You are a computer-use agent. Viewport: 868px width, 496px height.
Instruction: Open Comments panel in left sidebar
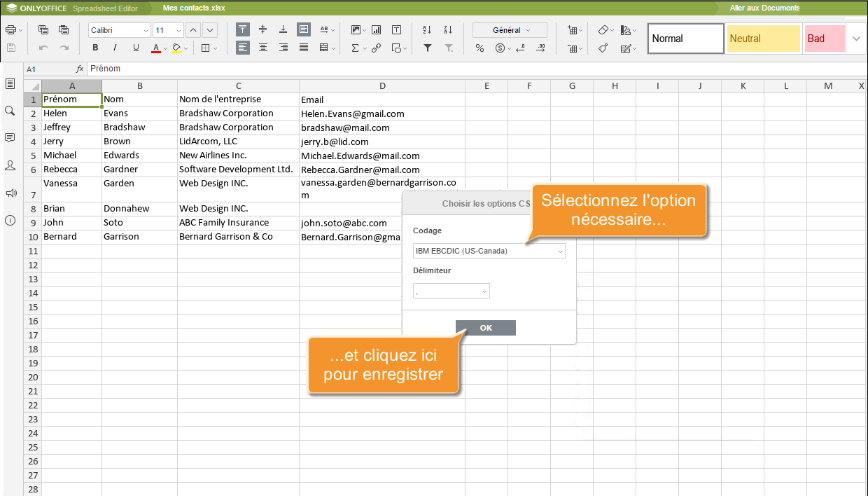10,138
